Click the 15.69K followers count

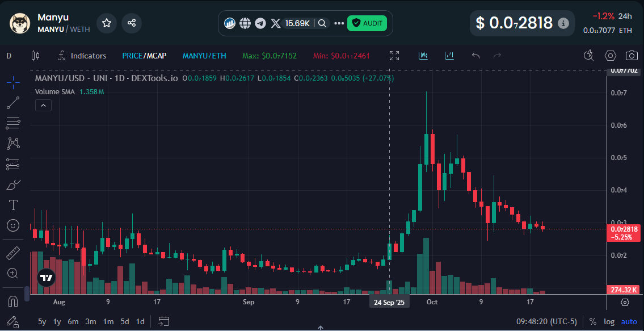[x=297, y=23]
